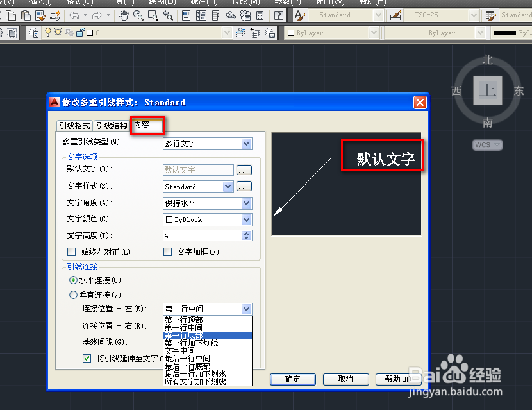Enable the 文字加框 checkbox

(x=167, y=252)
